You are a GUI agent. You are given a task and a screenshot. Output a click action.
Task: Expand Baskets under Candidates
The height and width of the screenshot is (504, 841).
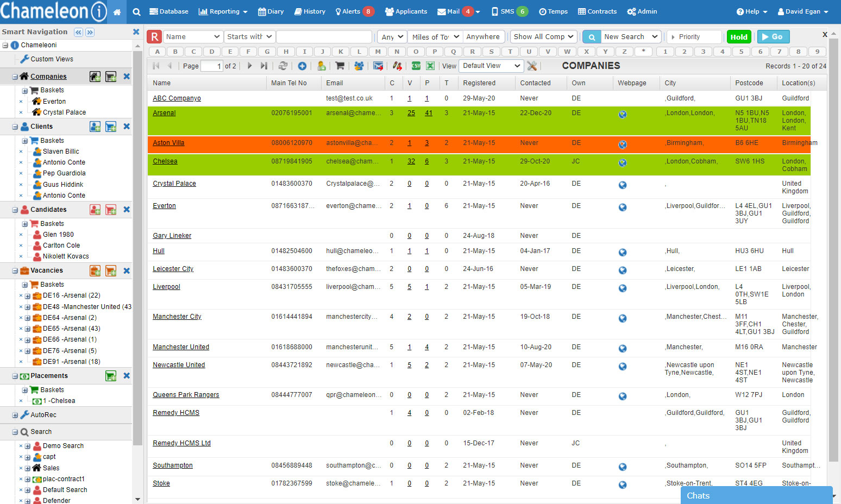[x=25, y=224]
